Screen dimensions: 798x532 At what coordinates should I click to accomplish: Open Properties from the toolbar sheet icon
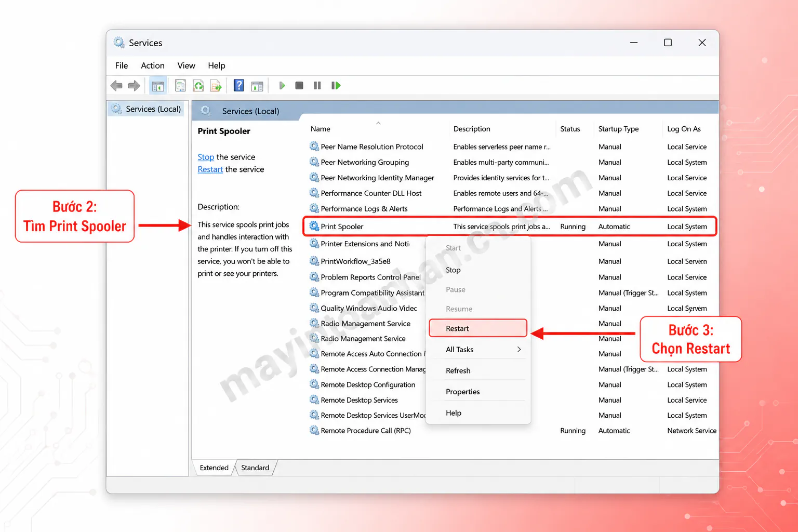180,86
